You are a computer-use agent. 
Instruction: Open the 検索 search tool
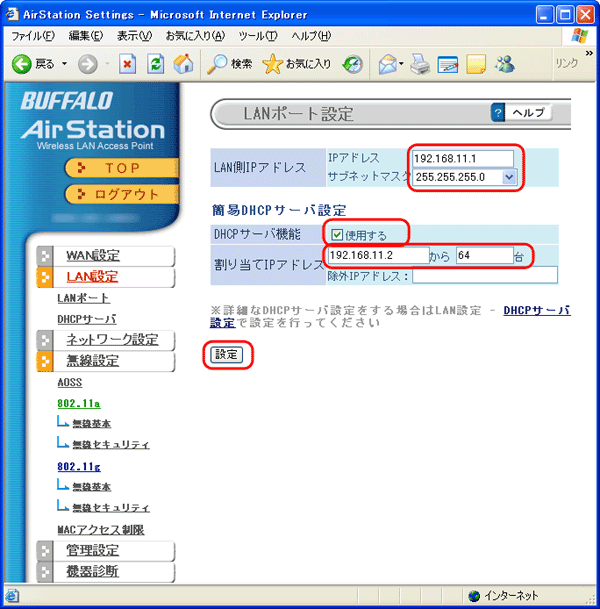point(230,64)
